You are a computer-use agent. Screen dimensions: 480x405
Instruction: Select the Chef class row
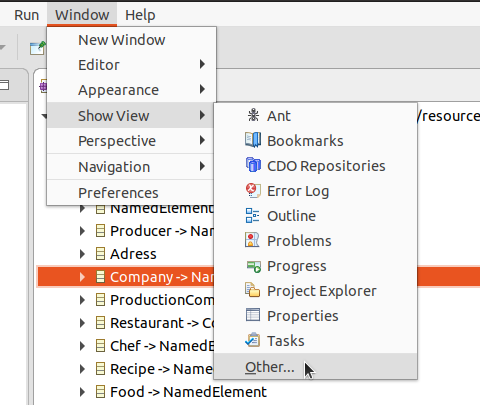click(162, 346)
